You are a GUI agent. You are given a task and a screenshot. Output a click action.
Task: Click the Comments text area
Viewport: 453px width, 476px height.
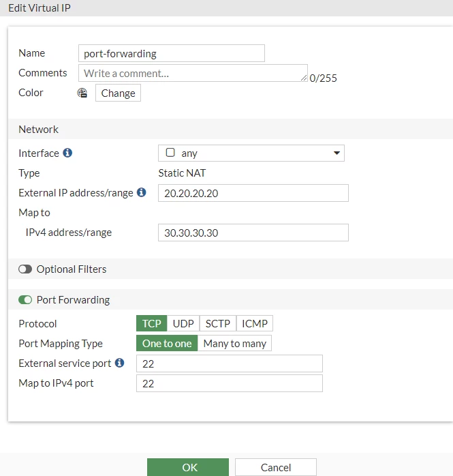[193, 73]
